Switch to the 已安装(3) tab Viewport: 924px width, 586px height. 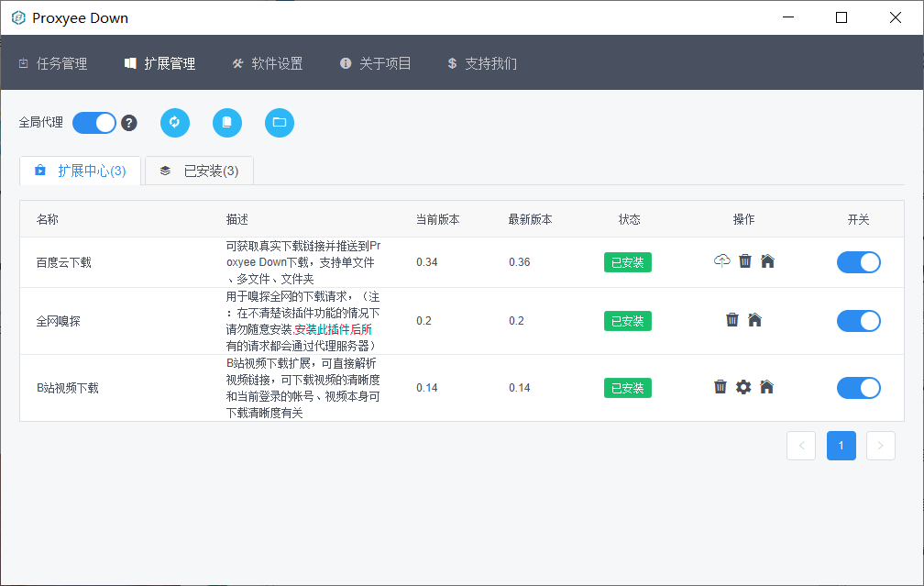tap(199, 171)
